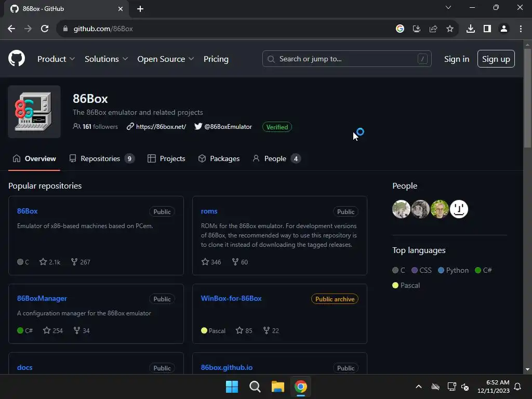
Task: Toggle the Chrome side panel icon
Action: pyautogui.click(x=487, y=29)
